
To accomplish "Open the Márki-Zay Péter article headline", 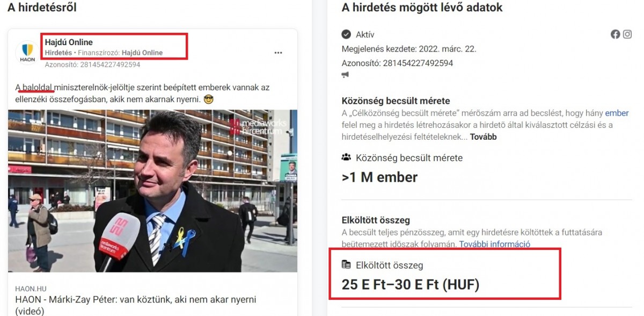I will 135,305.
